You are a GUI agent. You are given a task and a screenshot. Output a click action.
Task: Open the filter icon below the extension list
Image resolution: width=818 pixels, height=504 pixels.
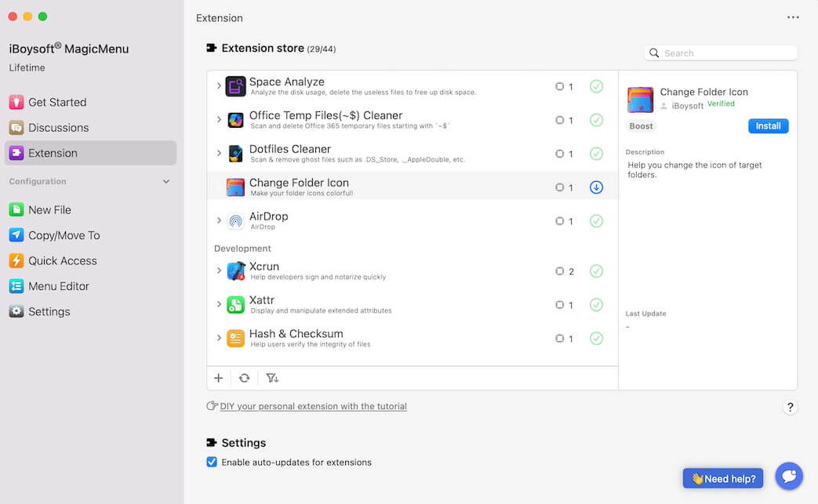point(272,378)
